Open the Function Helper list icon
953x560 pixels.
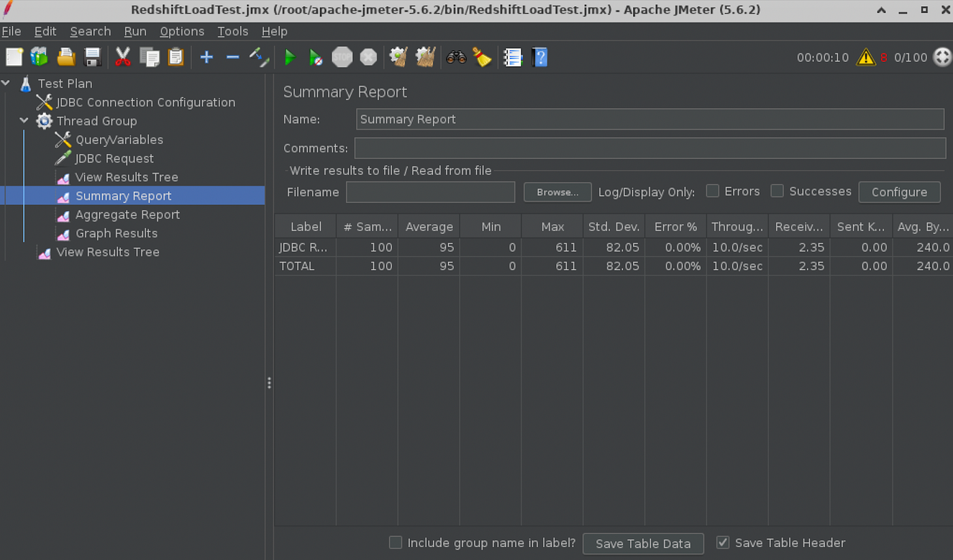point(513,57)
